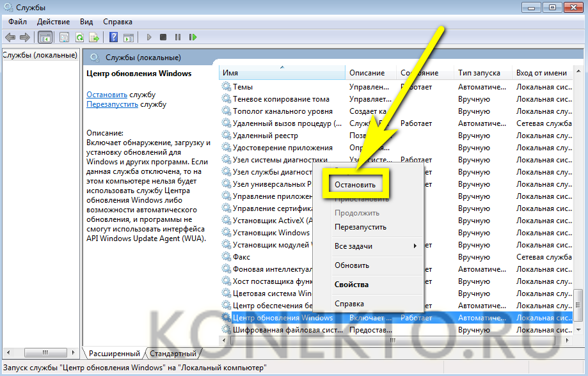Image resolution: width=588 pixels, height=376 pixels.
Task: Select Службы (локальные) in the left tree
Action: point(40,55)
